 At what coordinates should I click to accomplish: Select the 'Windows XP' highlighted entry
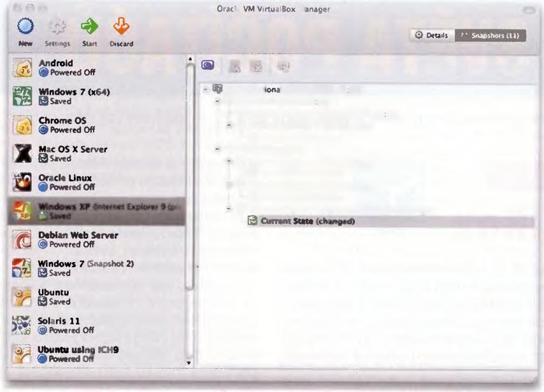tap(97, 211)
